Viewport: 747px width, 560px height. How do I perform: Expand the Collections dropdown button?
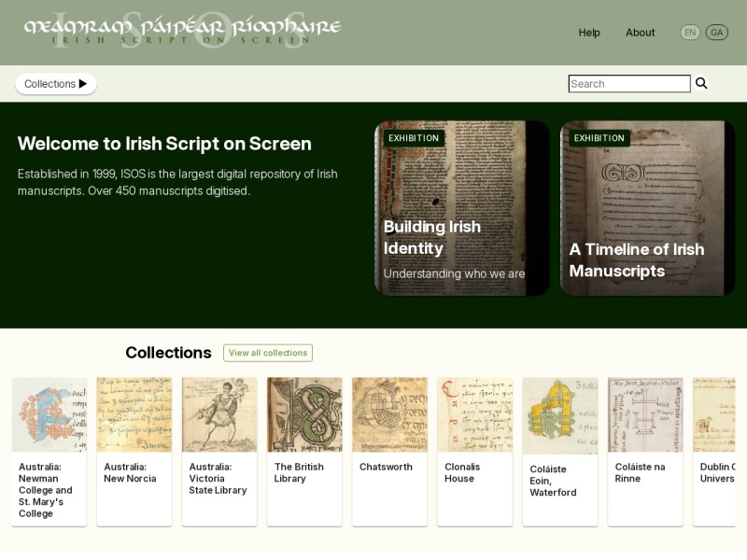pyautogui.click(x=56, y=84)
